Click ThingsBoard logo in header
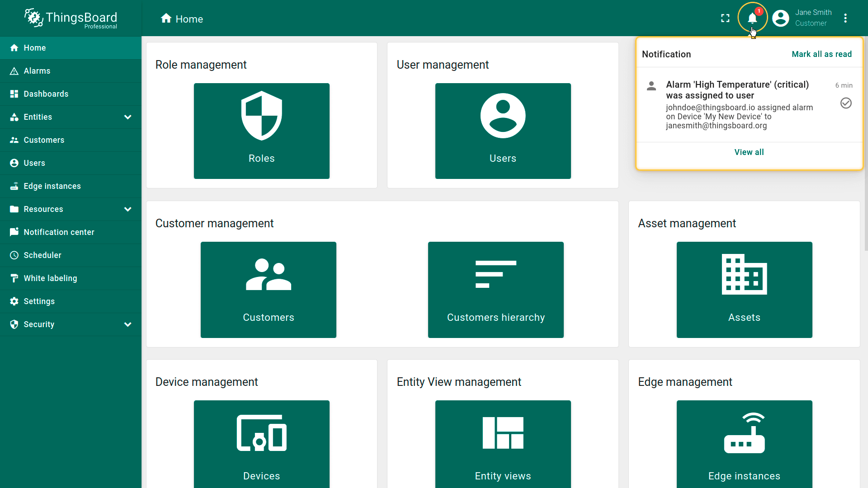This screenshot has width=868, height=488. point(71,19)
